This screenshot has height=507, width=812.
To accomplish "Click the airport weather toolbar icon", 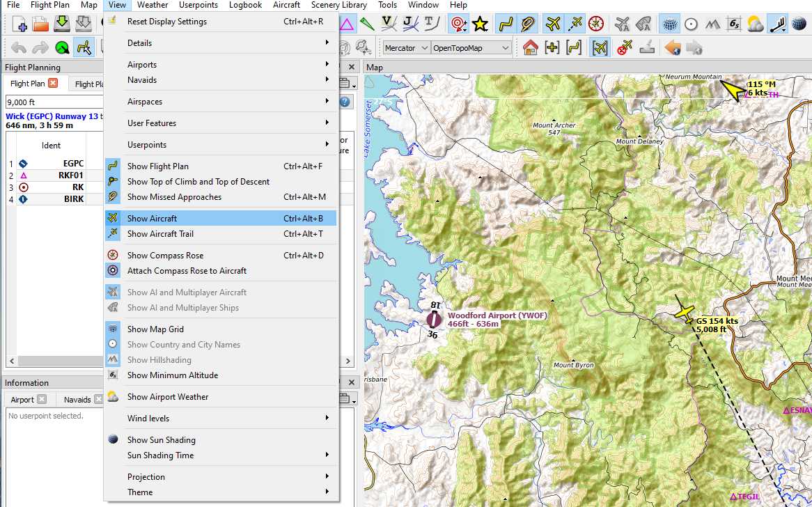I will [x=755, y=24].
